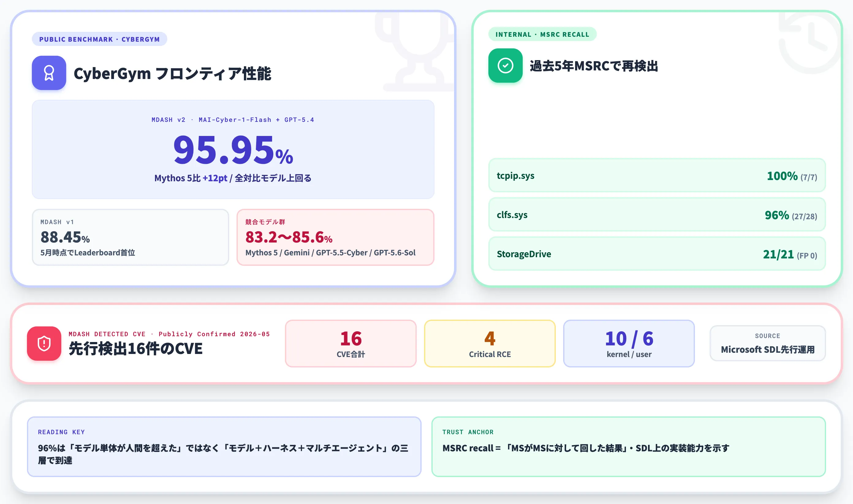Click the MDASH v2 model label
The image size is (853, 504).
(233, 119)
